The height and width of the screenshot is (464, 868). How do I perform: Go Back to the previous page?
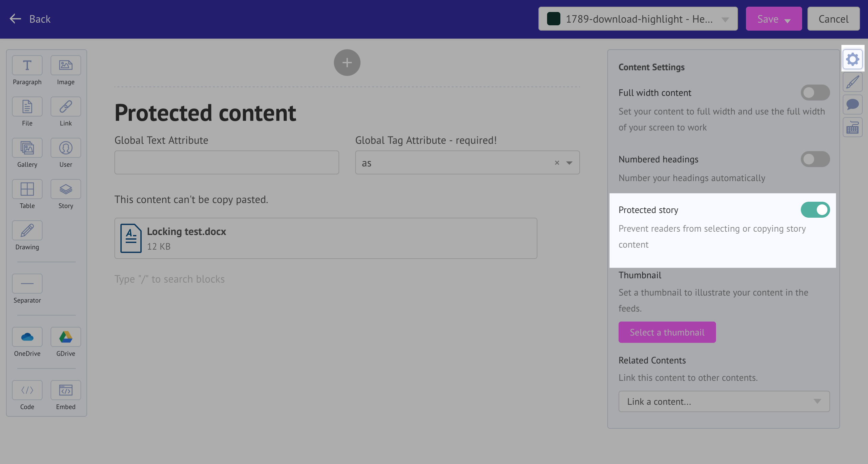pyautogui.click(x=30, y=19)
